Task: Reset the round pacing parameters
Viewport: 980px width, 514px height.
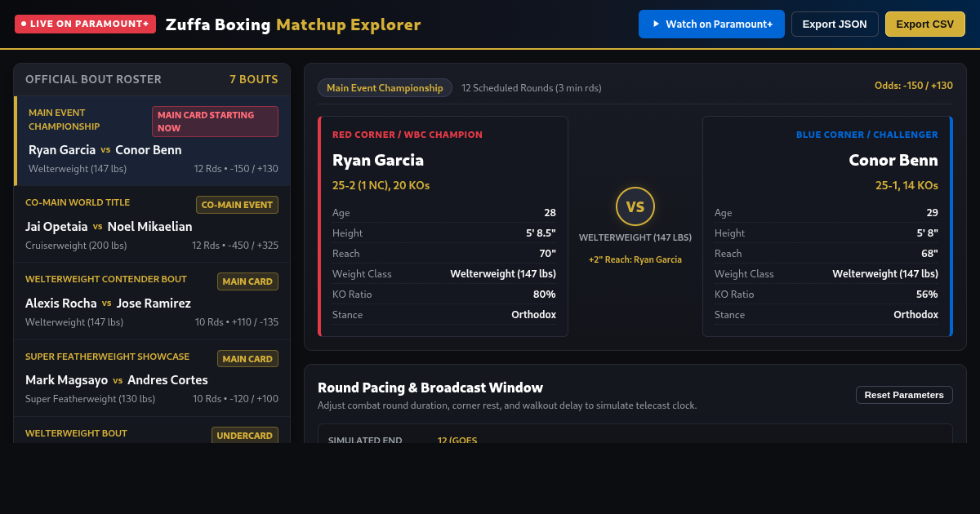Action: pos(904,395)
